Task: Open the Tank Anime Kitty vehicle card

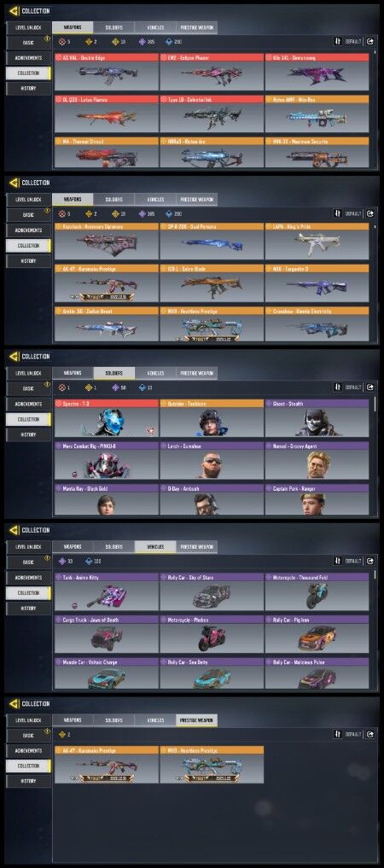Action: (106, 592)
